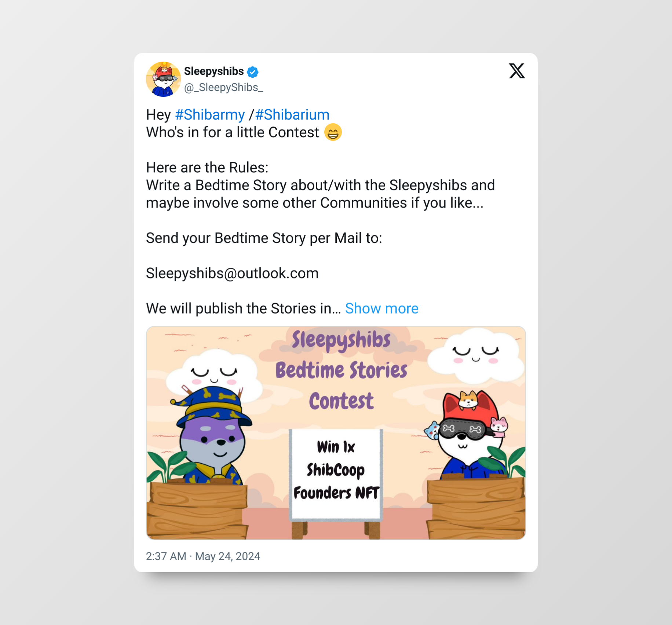Click the Win 1x ShibCoop Founders NFT sign
The image size is (672, 625).
pyautogui.click(x=336, y=474)
